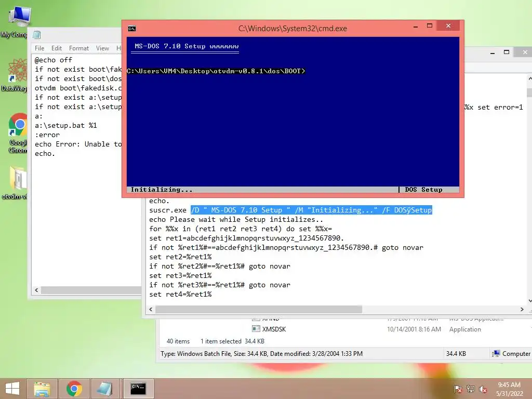Viewport: 532px width, 399px height.
Task: Click the 'Initializing...' status bar in cmd
Action: pos(162,190)
